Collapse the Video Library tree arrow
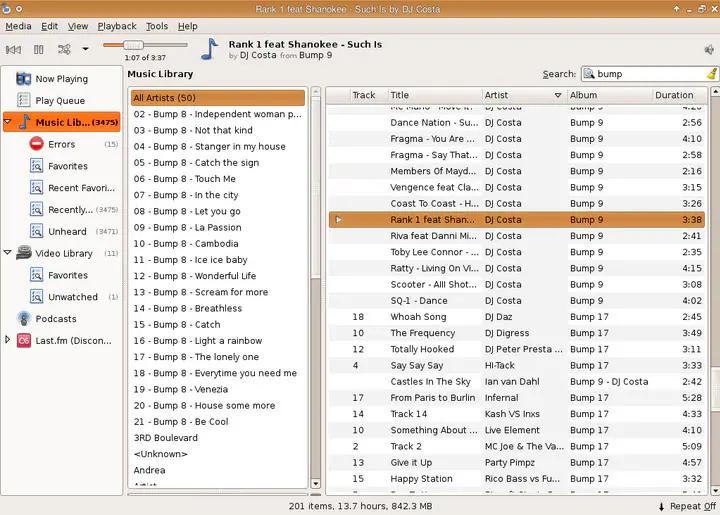The image size is (720, 515). point(7,252)
